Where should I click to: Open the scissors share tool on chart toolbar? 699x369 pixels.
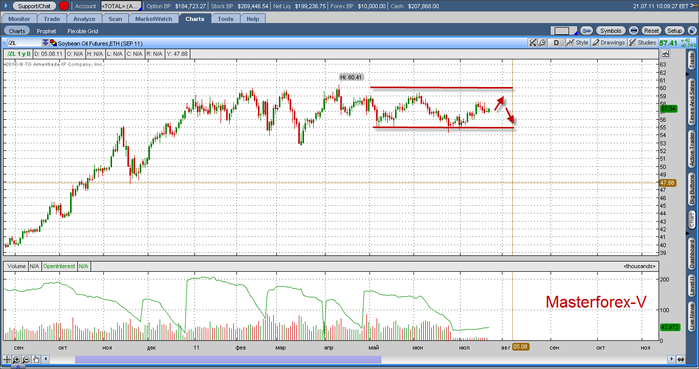coord(532,43)
